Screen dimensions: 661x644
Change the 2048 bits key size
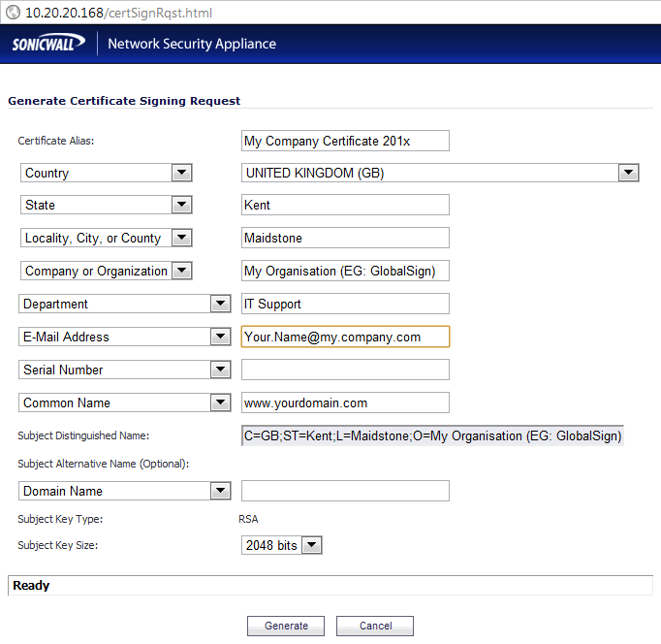click(x=281, y=545)
